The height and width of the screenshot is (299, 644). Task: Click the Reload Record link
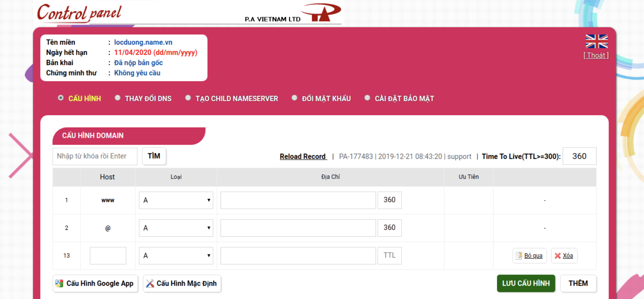(303, 156)
